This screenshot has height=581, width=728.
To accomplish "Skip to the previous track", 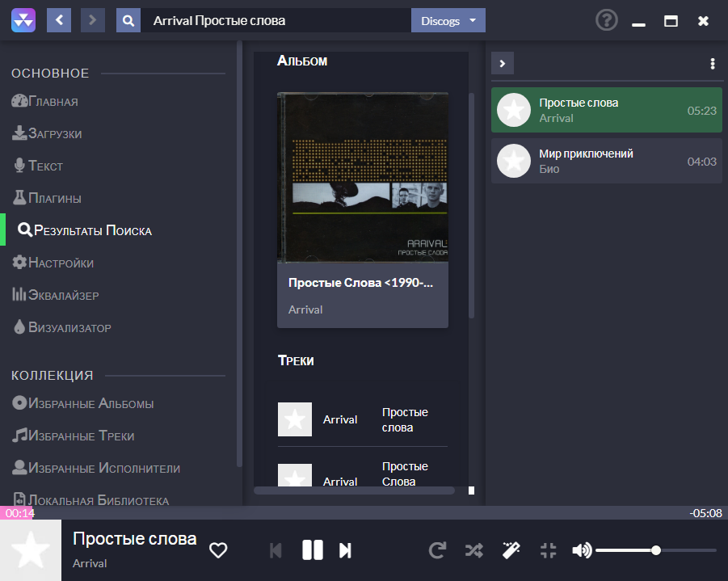I will 276,550.
